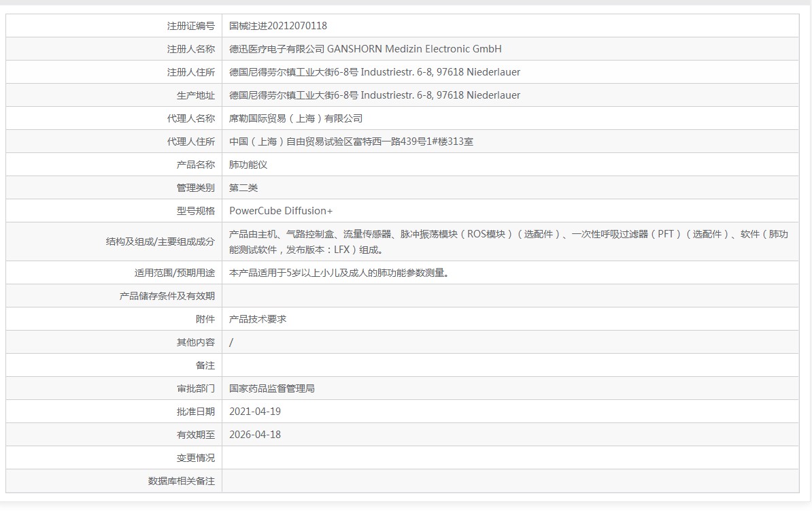Select approval date 2021-04-19
Viewport: 812px width, 517px height.
pyautogui.click(x=255, y=412)
